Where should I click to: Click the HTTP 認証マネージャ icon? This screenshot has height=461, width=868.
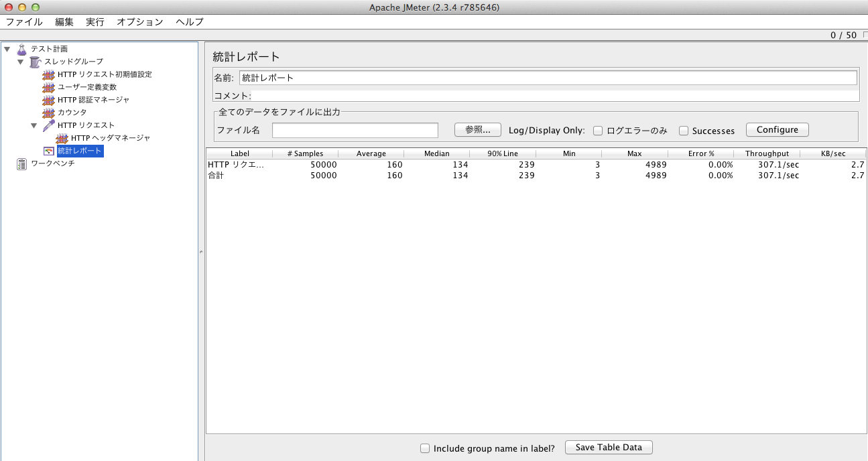pyautogui.click(x=48, y=100)
